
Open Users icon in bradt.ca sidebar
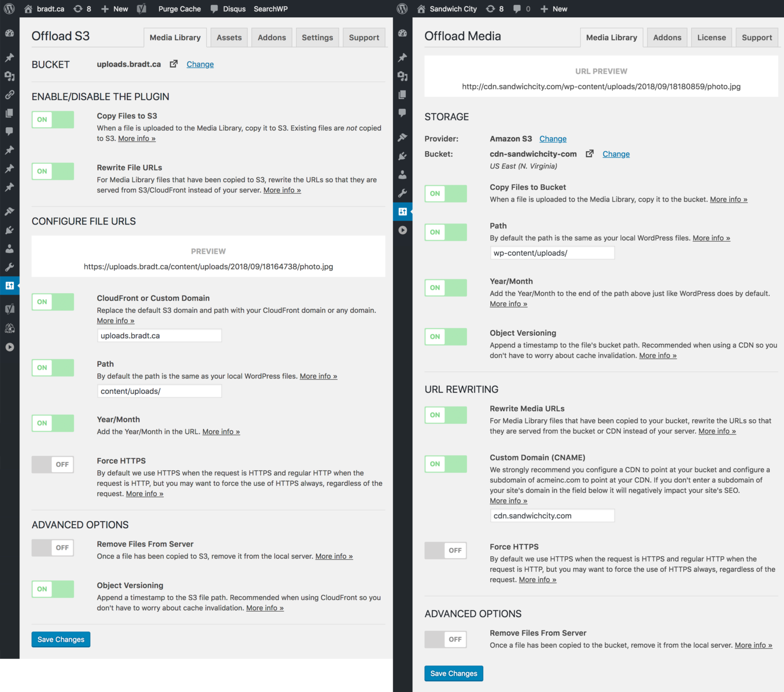tap(9, 249)
